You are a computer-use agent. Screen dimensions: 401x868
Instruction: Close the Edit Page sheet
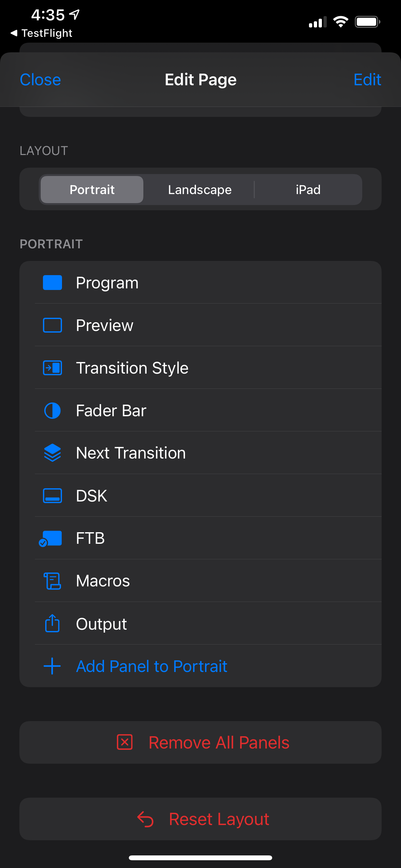click(x=40, y=80)
